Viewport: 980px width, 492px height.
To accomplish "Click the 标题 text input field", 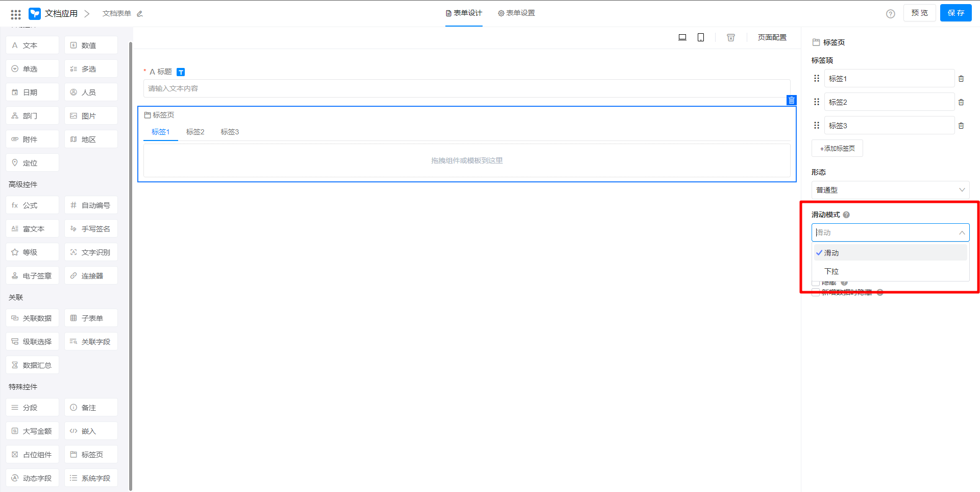I will coord(467,88).
